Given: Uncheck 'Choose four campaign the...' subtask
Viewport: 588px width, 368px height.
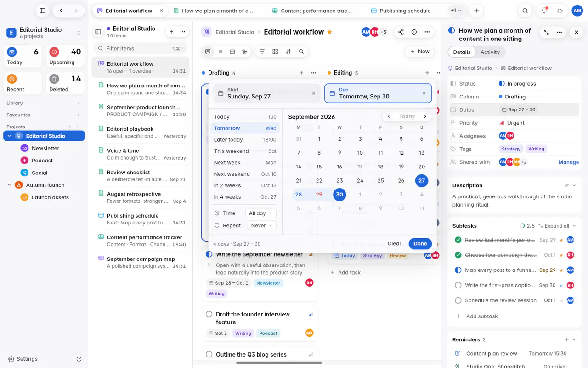Looking at the screenshot, I should 458,255.
